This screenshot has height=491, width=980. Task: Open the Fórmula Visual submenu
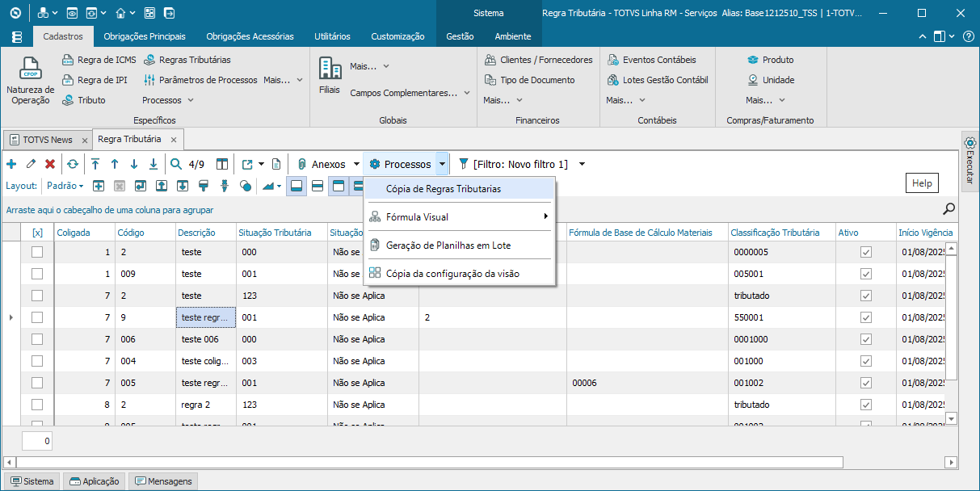[460, 216]
